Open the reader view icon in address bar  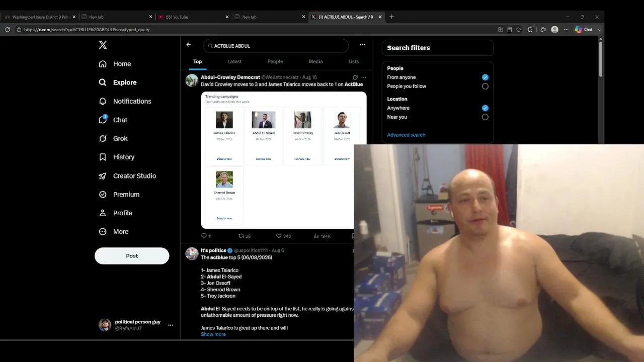click(510, 30)
